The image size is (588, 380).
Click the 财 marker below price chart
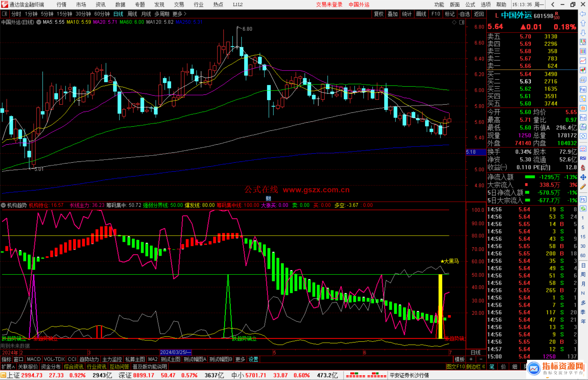[268, 199]
